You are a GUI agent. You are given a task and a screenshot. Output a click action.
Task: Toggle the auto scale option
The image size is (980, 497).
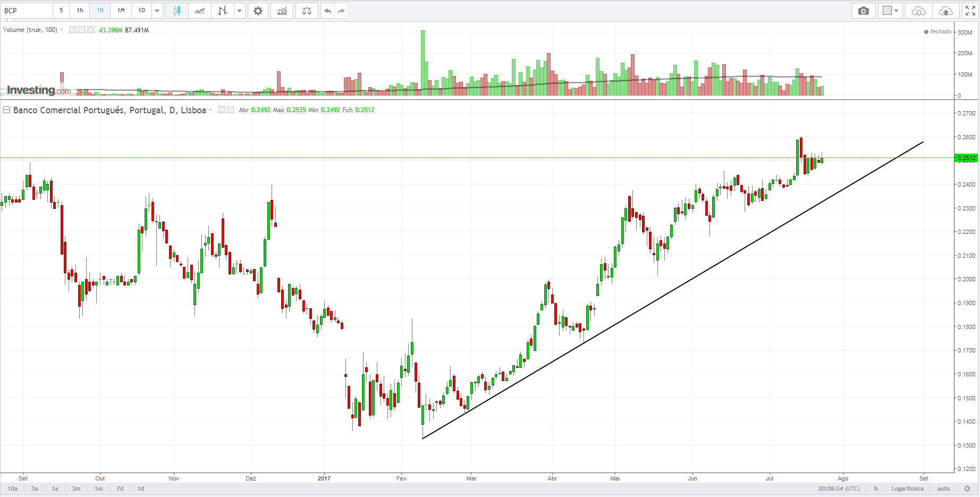[x=943, y=488]
